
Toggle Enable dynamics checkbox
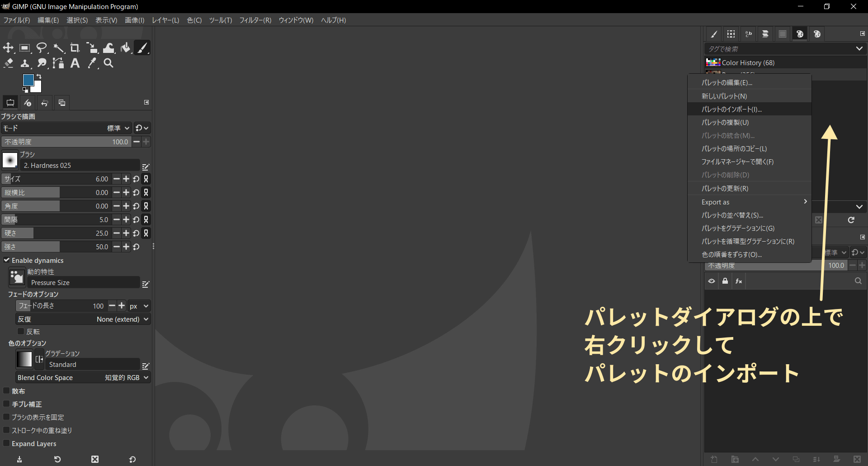(7, 260)
